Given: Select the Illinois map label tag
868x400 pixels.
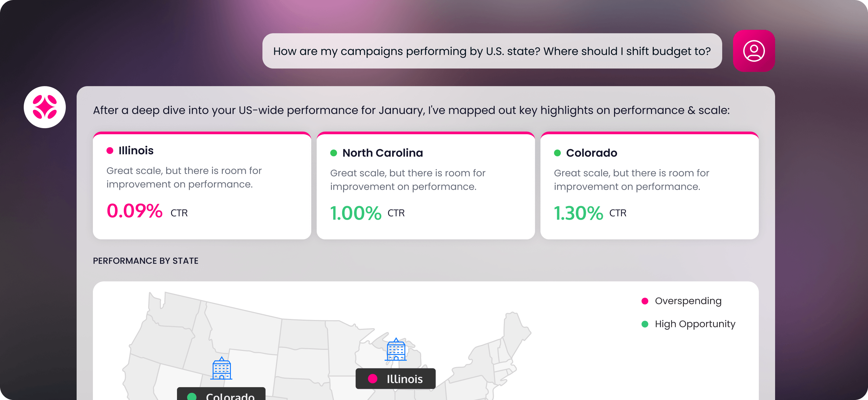Looking at the screenshot, I should pyautogui.click(x=395, y=379).
